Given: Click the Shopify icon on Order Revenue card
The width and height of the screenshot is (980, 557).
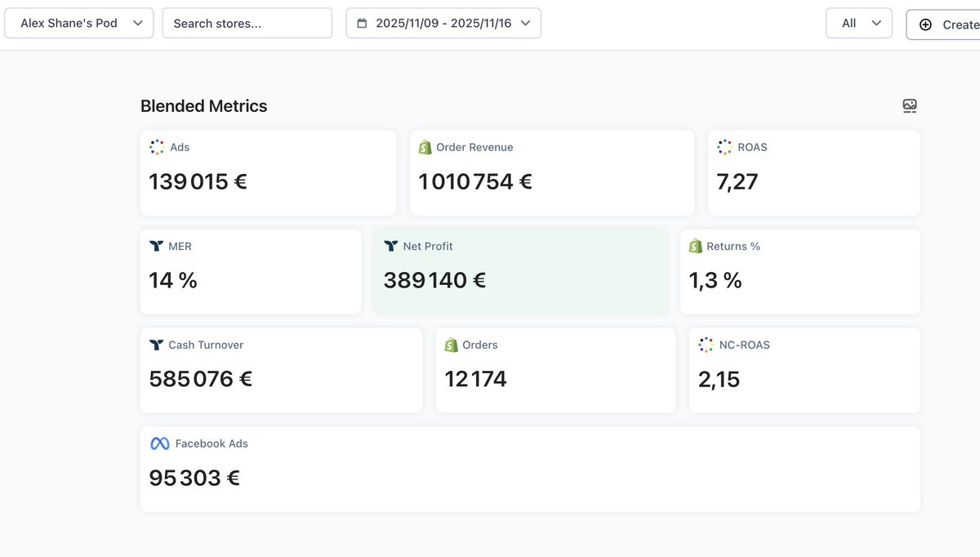Looking at the screenshot, I should coord(425,147).
